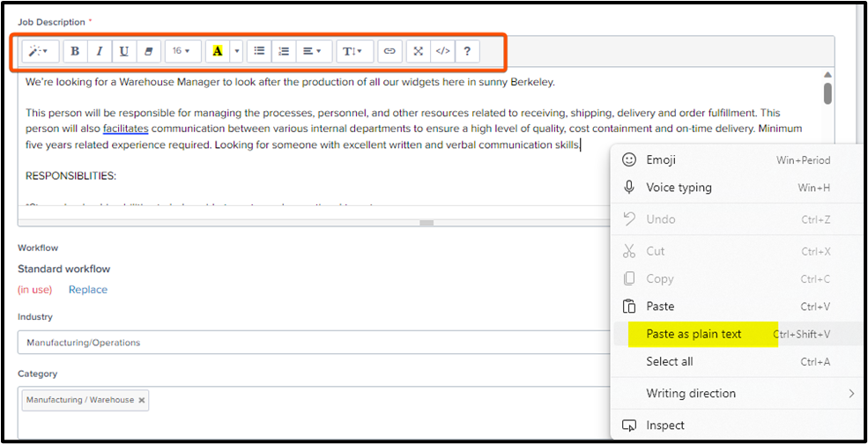Toggle italic formatting in editor toolbar

pos(100,51)
